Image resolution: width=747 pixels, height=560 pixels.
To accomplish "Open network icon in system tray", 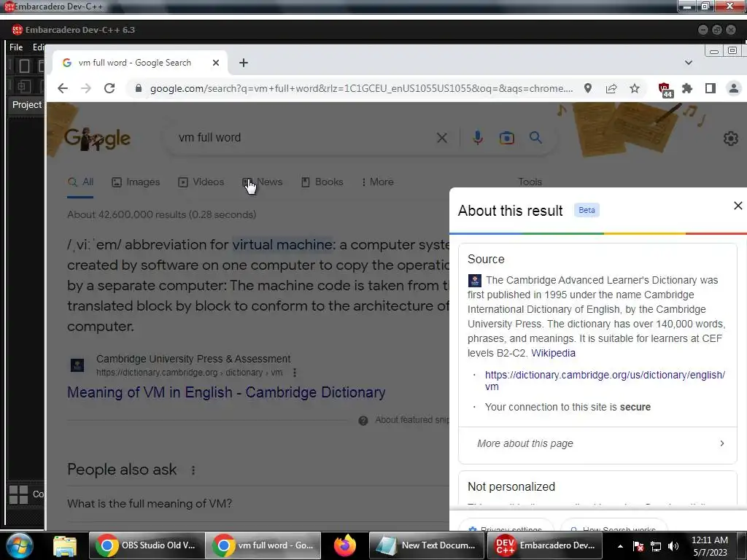I will pyautogui.click(x=656, y=546).
